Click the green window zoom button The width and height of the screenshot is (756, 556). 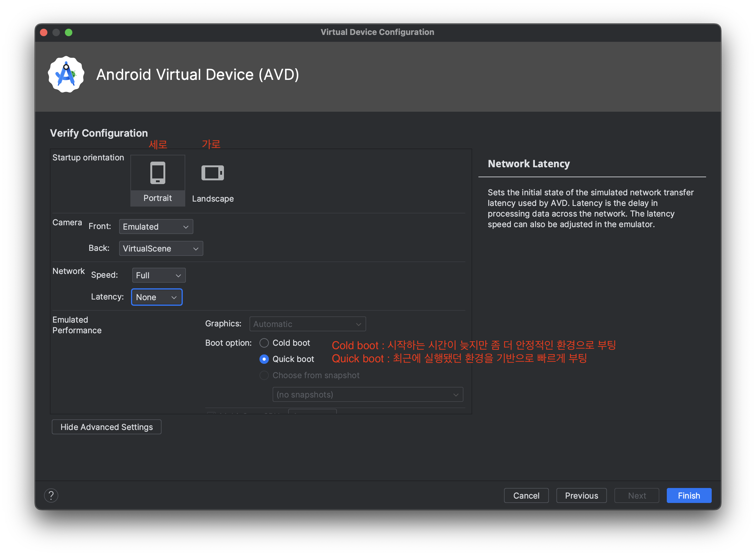[69, 32]
